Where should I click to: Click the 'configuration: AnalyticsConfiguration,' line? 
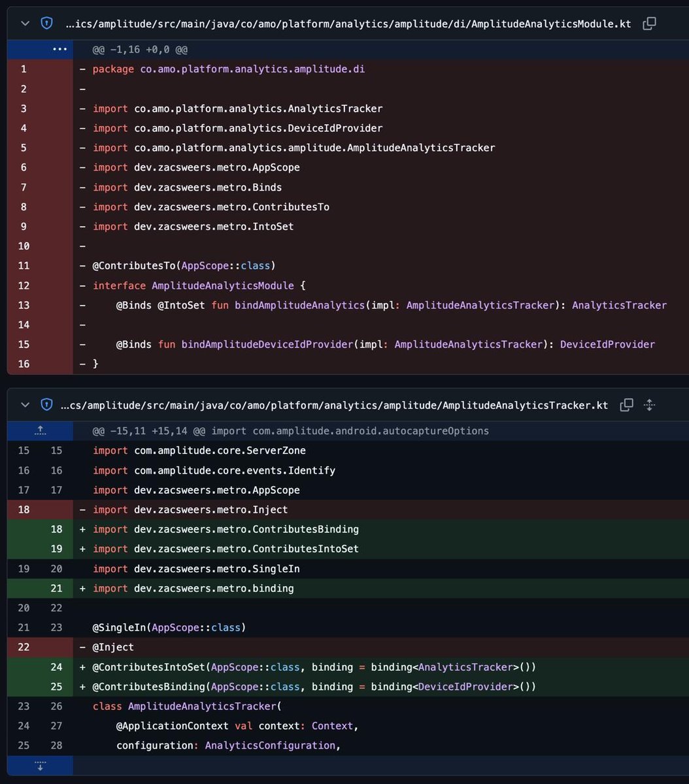coord(228,745)
